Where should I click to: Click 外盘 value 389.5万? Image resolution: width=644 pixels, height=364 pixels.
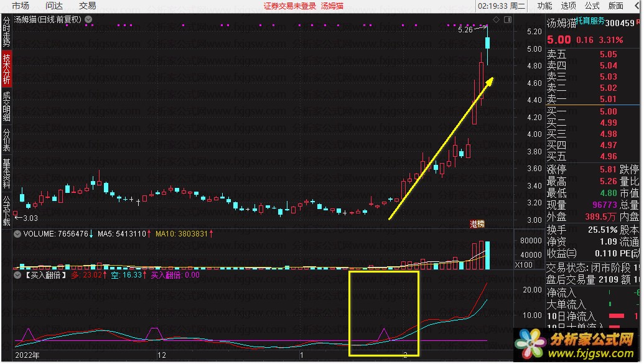[x=601, y=217]
